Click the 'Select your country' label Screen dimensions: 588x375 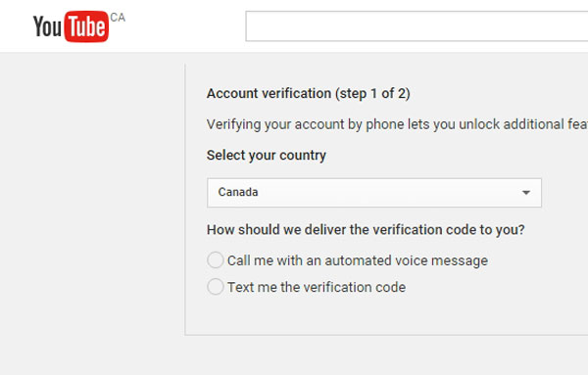point(267,155)
